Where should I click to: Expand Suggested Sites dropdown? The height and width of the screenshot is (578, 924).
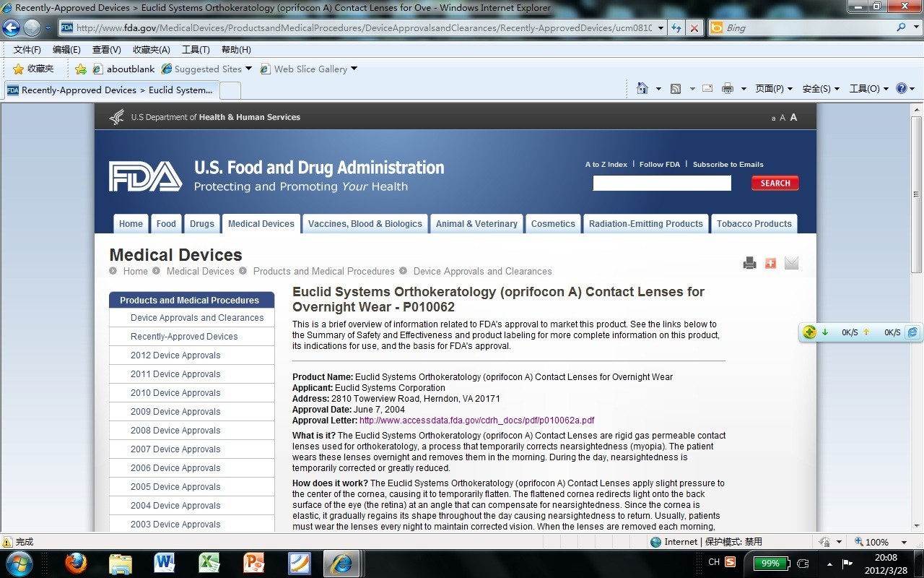click(248, 69)
